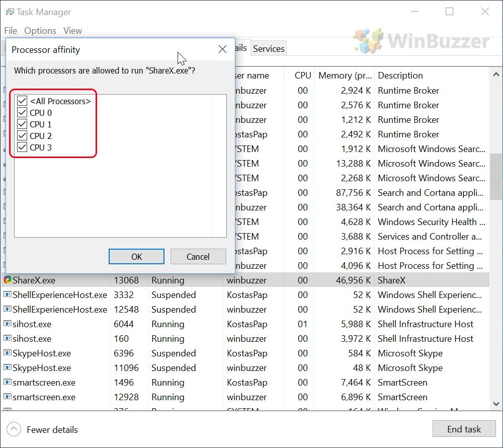
Task: Select Services and Controller description row
Action: pyautogui.click(x=430, y=237)
